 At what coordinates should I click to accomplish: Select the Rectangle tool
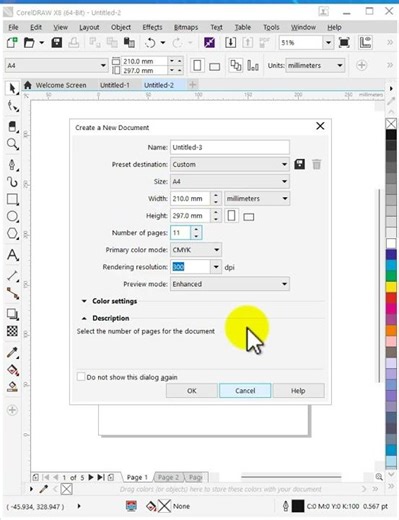click(12, 199)
